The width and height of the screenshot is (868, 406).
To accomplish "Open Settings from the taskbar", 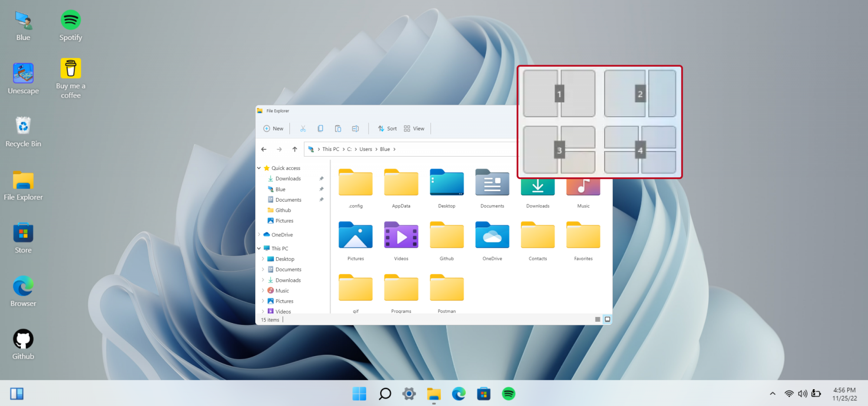I will tap(409, 394).
